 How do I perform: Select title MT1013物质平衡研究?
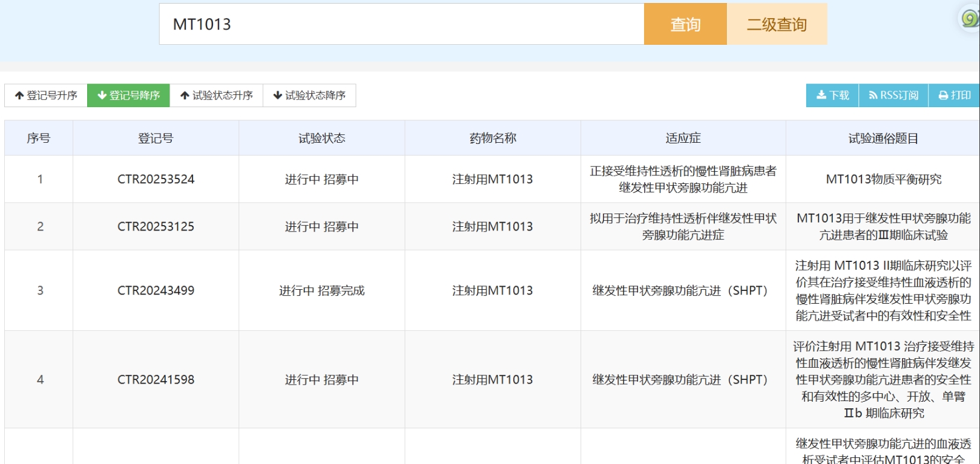pyautogui.click(x=884, y=179)
